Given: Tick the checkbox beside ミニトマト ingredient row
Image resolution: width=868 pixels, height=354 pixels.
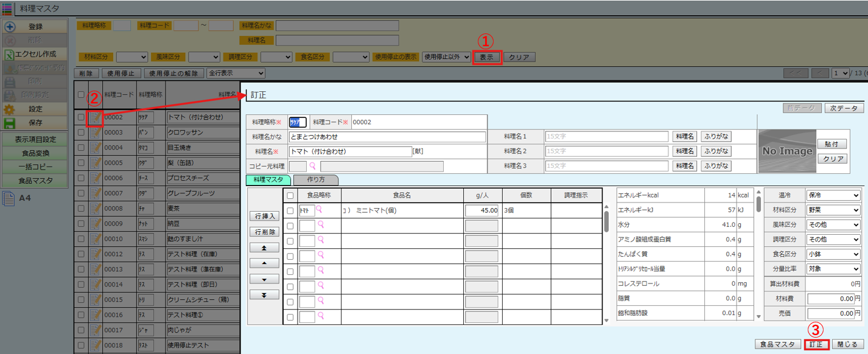Looking at the screenshot, I should (290, 210).
